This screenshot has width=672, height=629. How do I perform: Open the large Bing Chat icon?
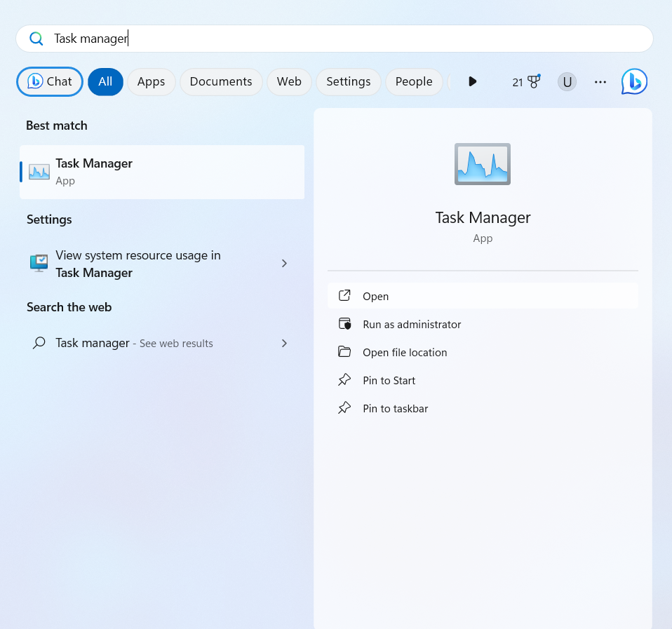point(634,81)
